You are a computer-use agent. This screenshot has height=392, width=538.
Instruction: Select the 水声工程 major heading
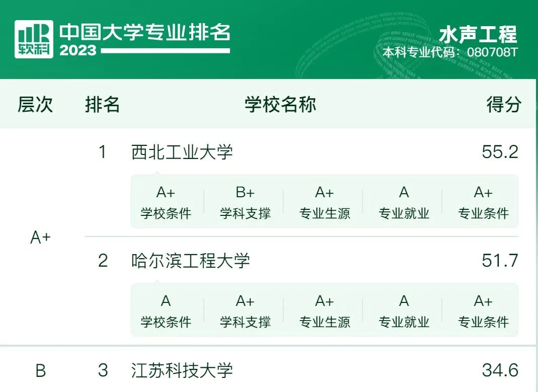click(478, 34)
